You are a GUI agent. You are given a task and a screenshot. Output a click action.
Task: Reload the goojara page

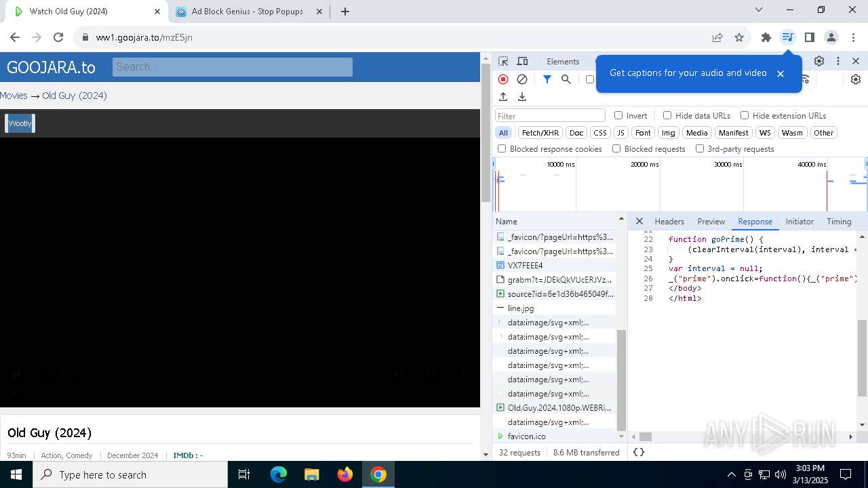pyautogui.click(x=58, y=37)
